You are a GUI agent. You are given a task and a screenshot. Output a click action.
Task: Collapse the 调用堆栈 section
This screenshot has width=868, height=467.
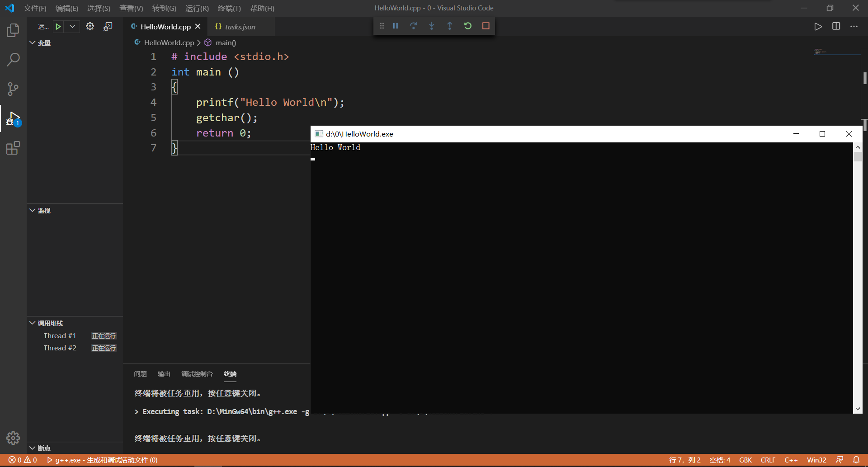[75, 323]
